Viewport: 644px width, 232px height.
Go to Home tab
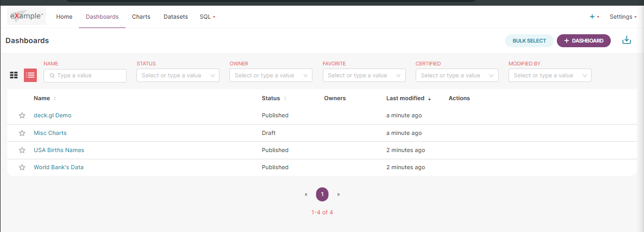(x=64, y=17)
